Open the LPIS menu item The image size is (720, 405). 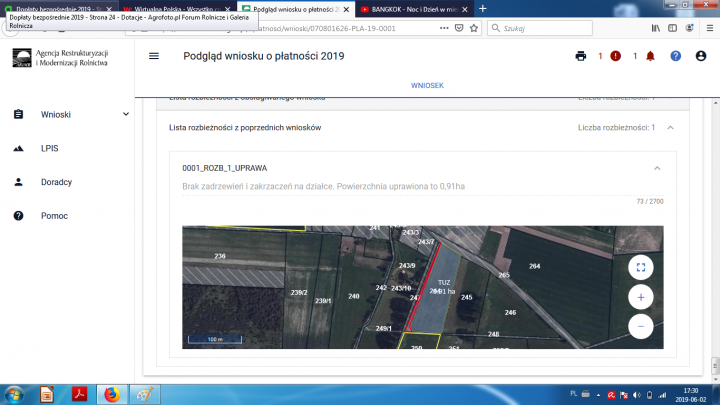click(50, 148)
